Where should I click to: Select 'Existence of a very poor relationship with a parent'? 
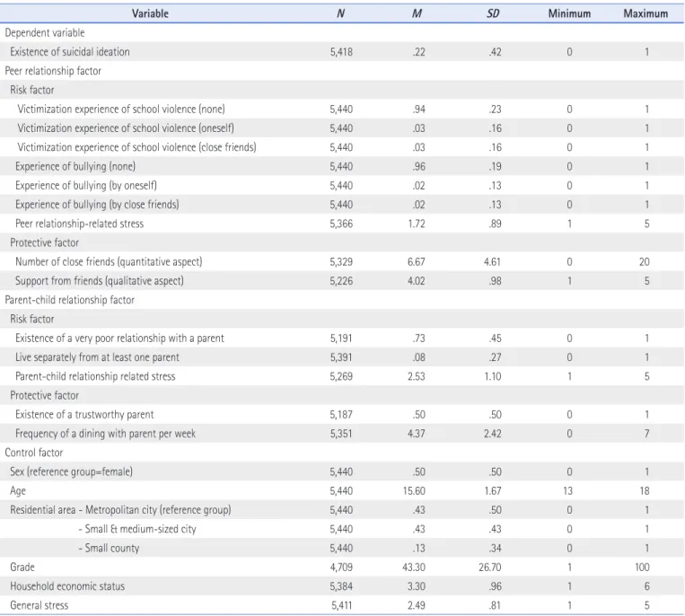[119, 339]
